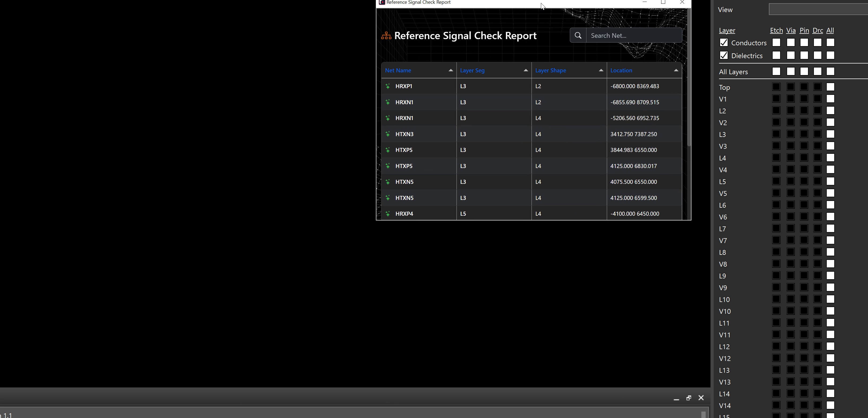Minimize the bottom command panel
Image resolution: width=868 pixels, height=418 pixels.
(x=676, y=399)
